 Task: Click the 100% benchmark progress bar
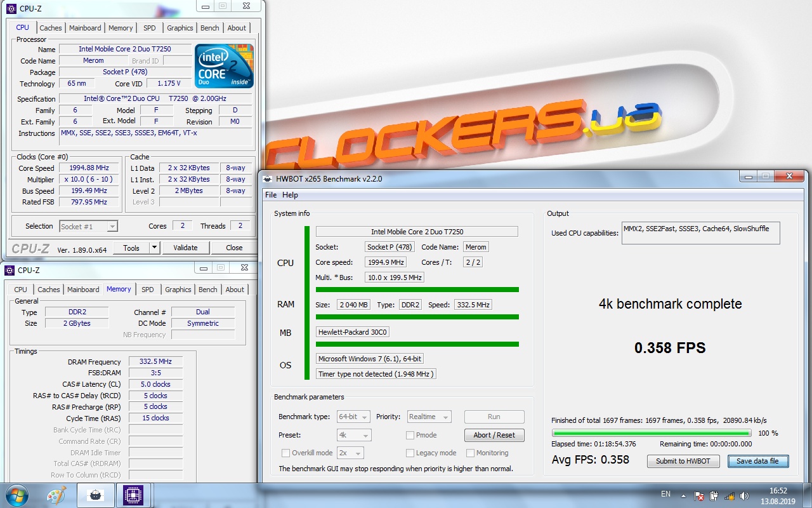[652, 433]
